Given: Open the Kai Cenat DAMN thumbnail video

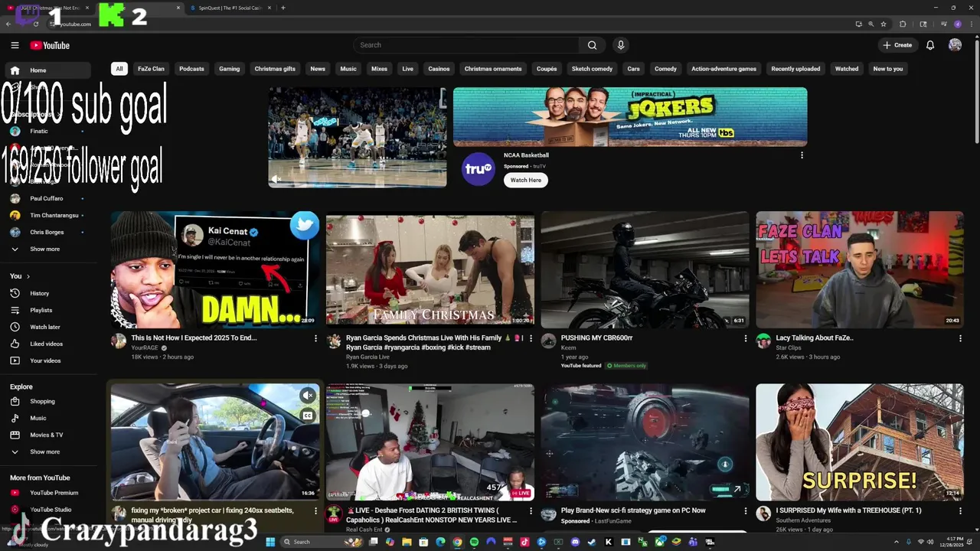Looking at the screenshot, I should point(215,269).
